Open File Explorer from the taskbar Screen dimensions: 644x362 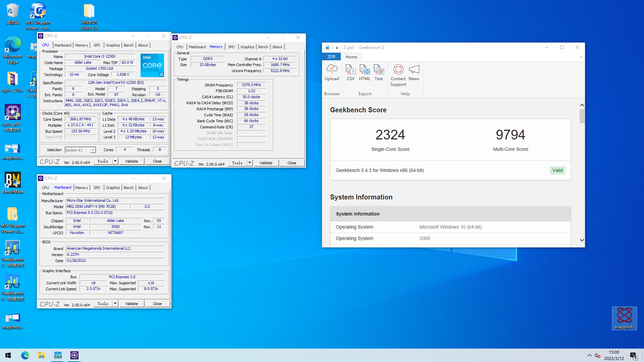(x=42, y=355)
